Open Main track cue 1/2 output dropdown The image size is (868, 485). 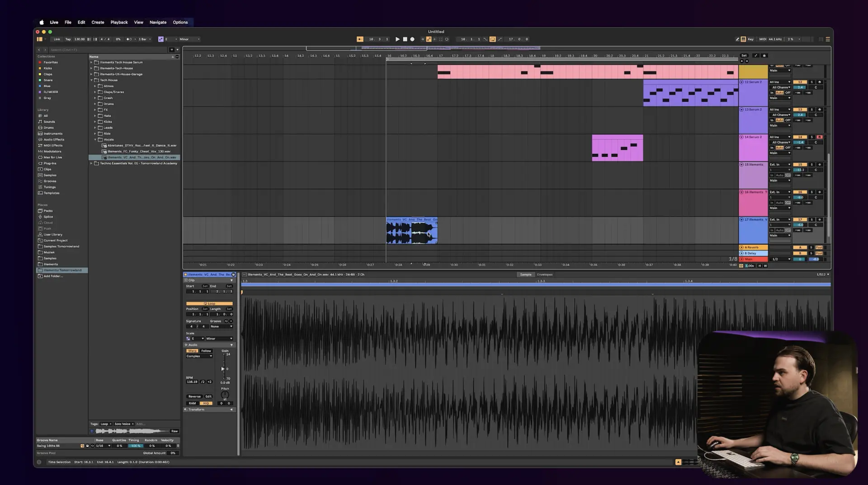point(781,259)
